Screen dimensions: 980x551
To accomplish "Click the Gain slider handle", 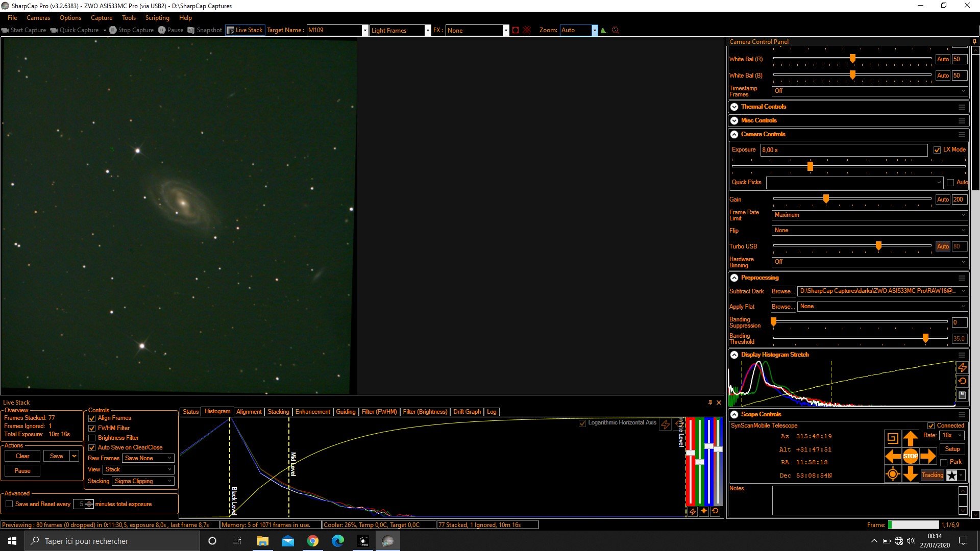I will (x=826, y=199).
